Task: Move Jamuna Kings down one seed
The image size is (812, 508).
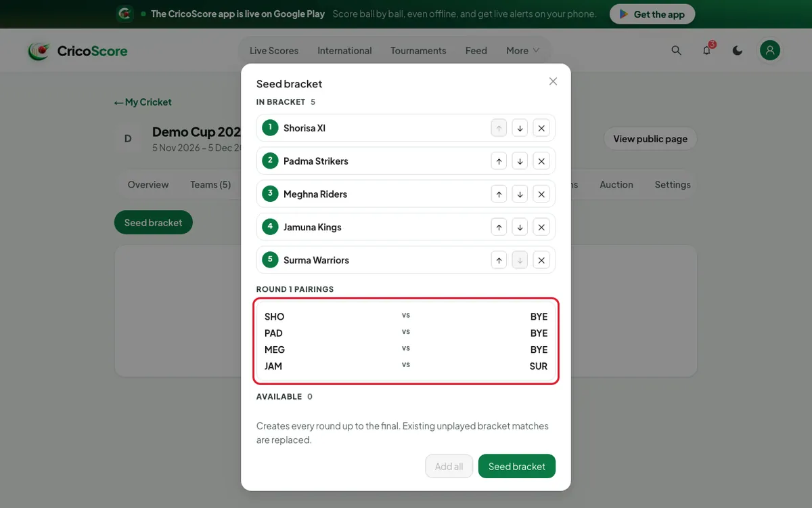Action: tap(520, 227)
